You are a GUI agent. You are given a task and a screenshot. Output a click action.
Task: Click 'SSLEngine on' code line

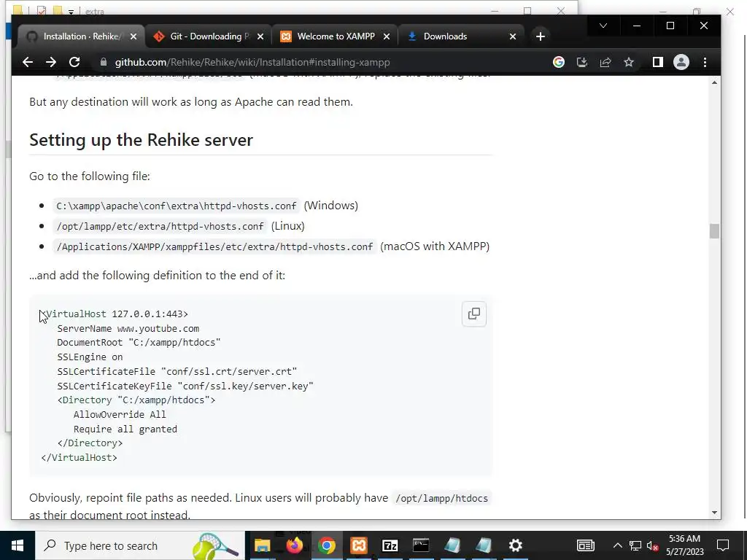click(x=90, y=357)
